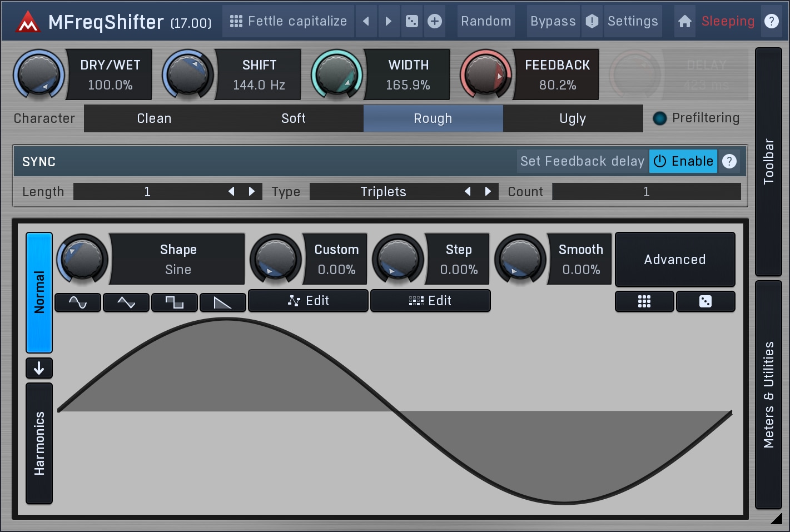Select the sawtooth wave shape icon

click(222, 302)
